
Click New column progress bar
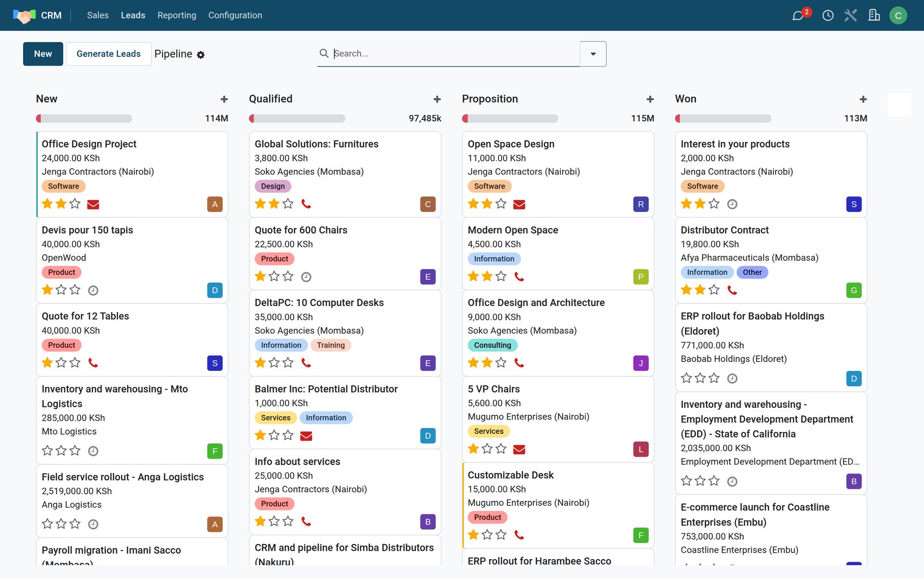(x=84, y=118)
